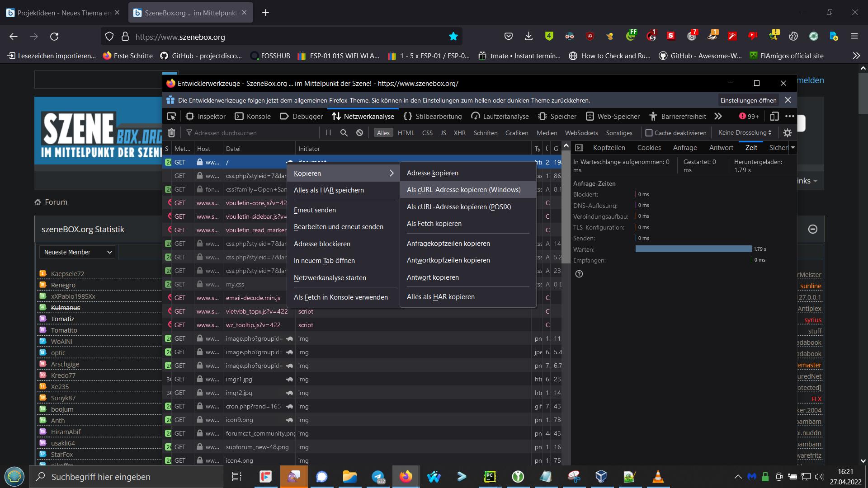This screenshot has height=488, width=868.
Task: Select the node picker tool in DevTools
Action: pos(171,116)
